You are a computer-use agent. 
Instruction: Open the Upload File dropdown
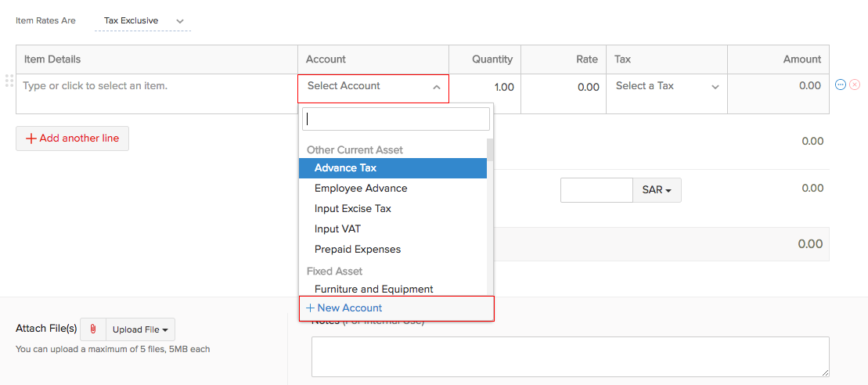(140, 329)
